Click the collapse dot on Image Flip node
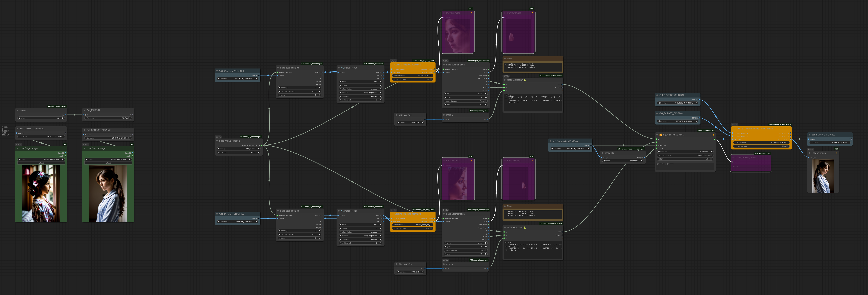The height and width of the screenshot is (295, 868). (x=602, y=153)
